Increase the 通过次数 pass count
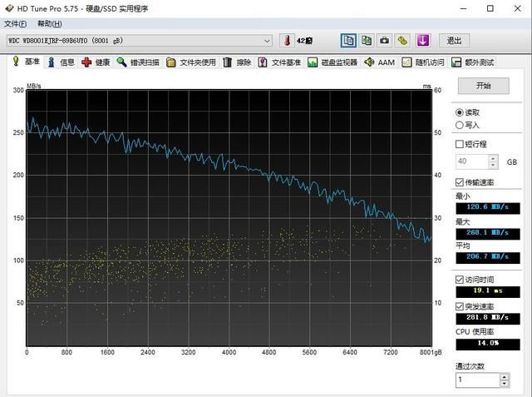Viewport: 532px width, 397px height. click(x=505, y=377)
